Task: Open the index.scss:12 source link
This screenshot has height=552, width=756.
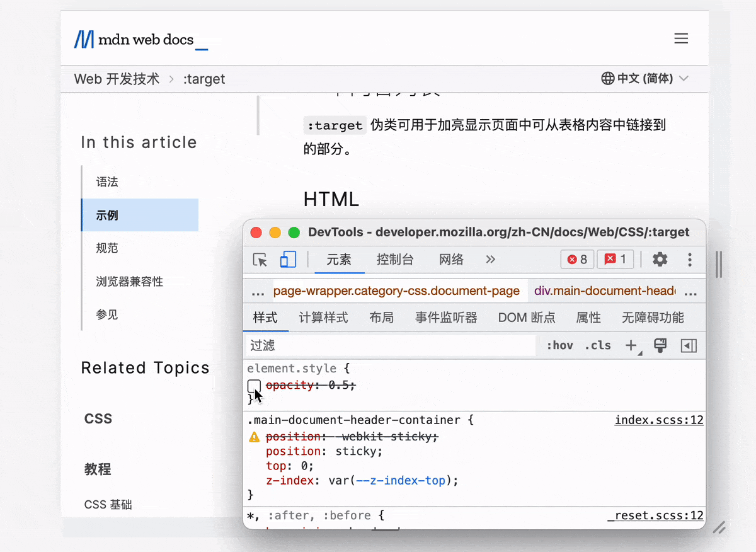Action: point(659,420)
